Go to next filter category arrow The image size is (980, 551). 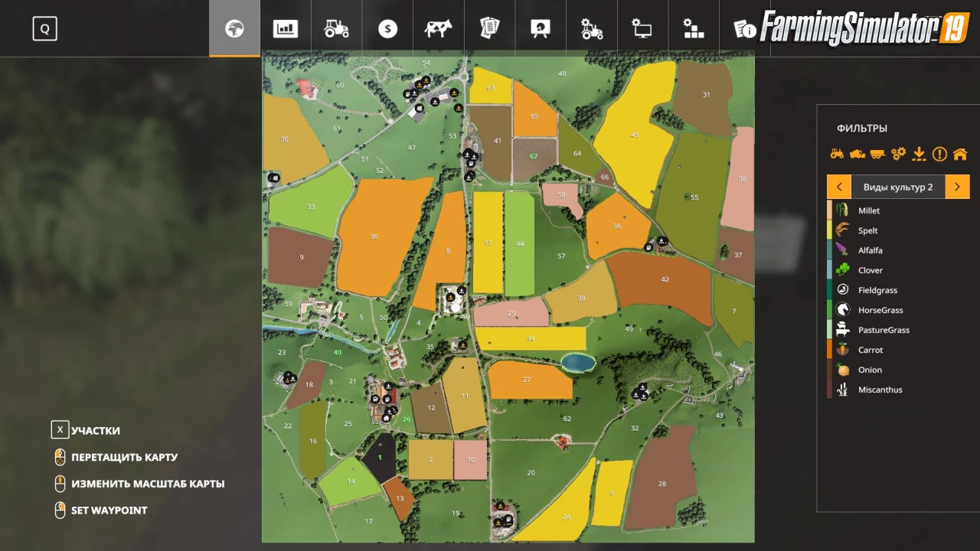point(957,187)
